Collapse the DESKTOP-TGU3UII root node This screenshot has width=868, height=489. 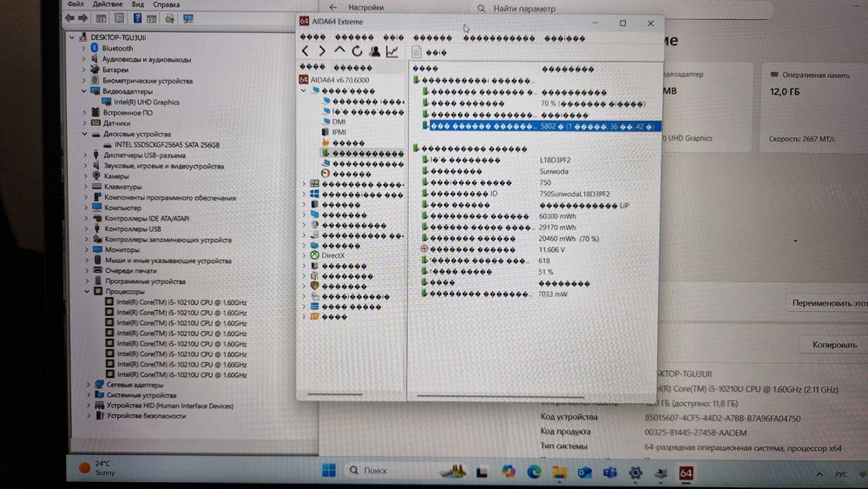tap(72, 37)
